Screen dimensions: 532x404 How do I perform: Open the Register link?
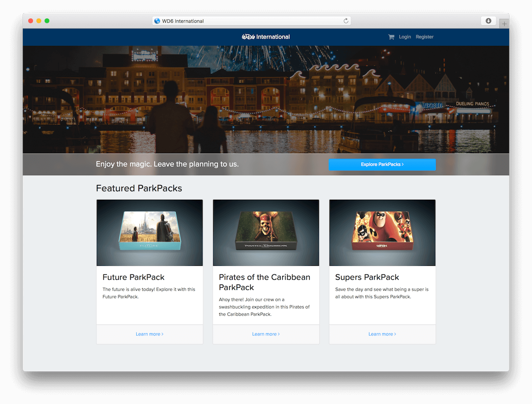coord(424,37)
